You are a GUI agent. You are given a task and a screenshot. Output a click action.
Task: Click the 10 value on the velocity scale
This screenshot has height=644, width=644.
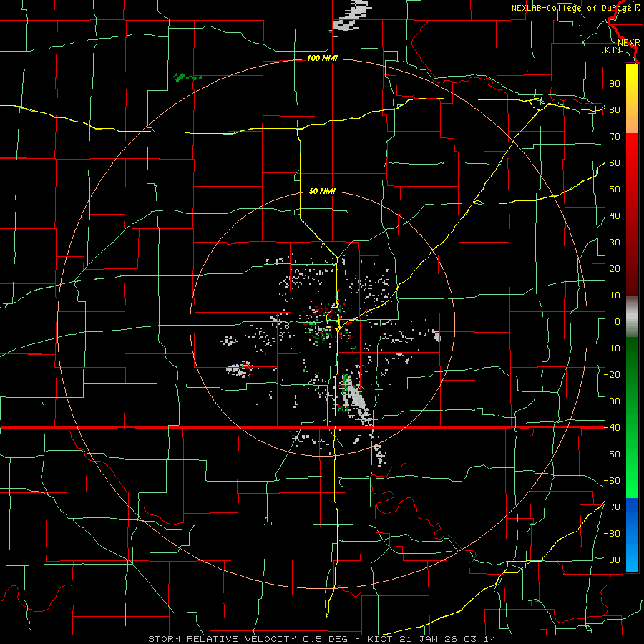point(615,296)
